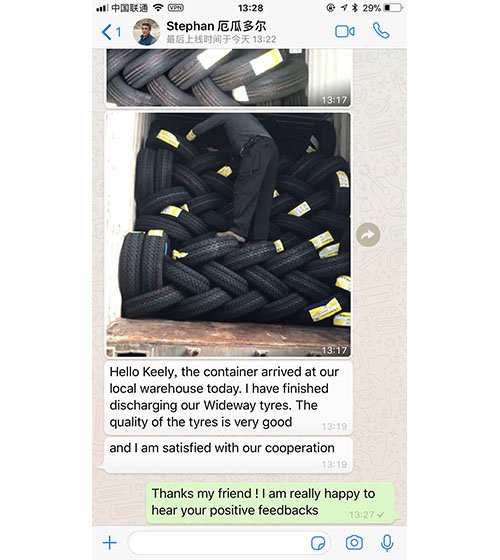The image size is (500, 560).
Task: Tap the back arrow to chats list
Action: click(x=111, y=32)
